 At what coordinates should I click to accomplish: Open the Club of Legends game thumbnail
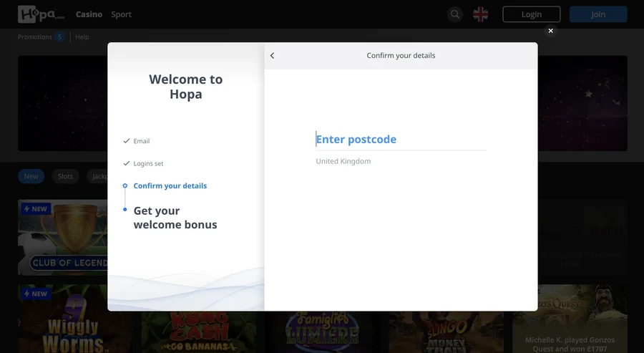pos(62,237)
